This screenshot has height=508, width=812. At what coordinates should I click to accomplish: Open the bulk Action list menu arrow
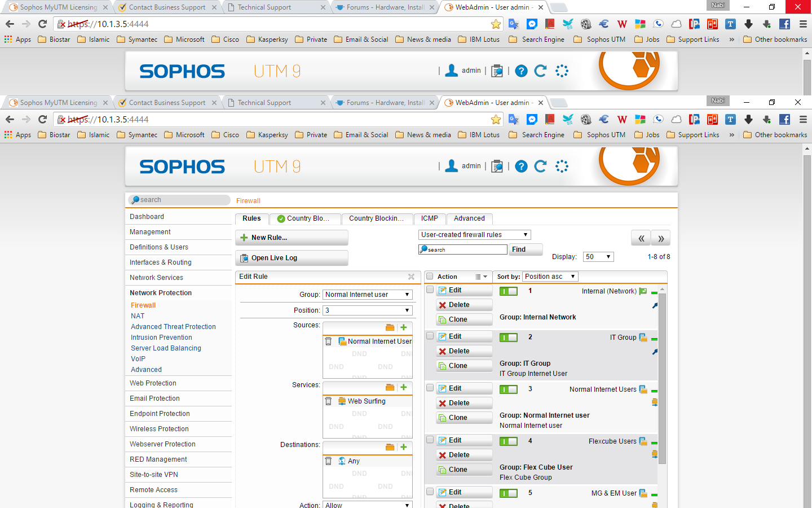click(x=481, y=277)
